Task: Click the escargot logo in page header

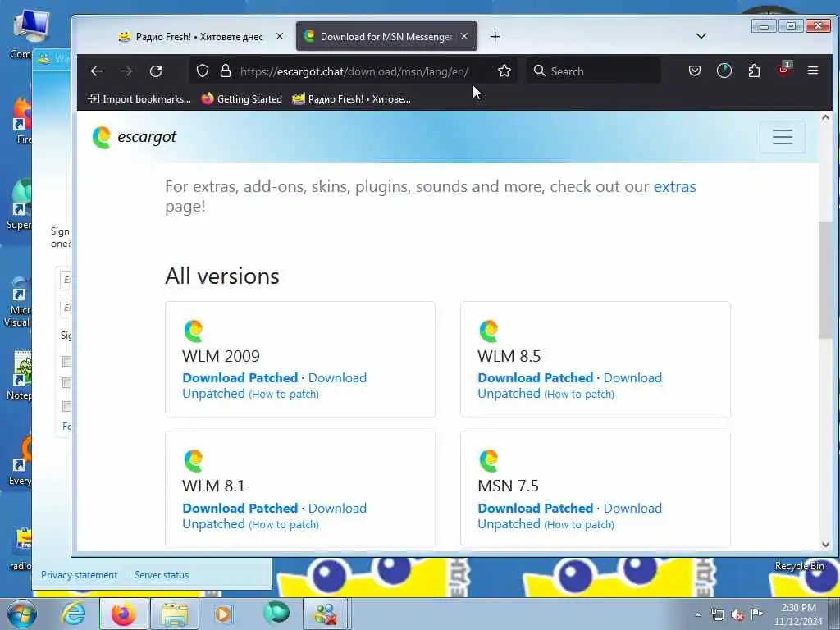Action: (x=134, y=137)
